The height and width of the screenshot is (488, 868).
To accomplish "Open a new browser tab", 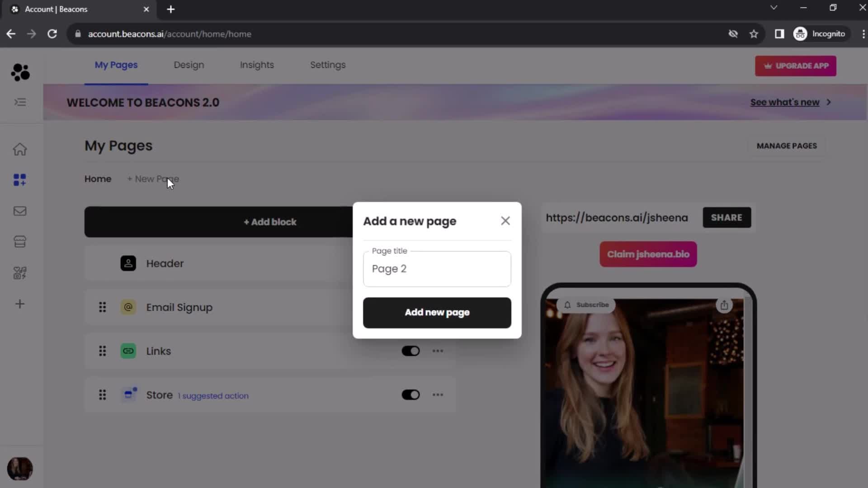I will click(171, 9).
